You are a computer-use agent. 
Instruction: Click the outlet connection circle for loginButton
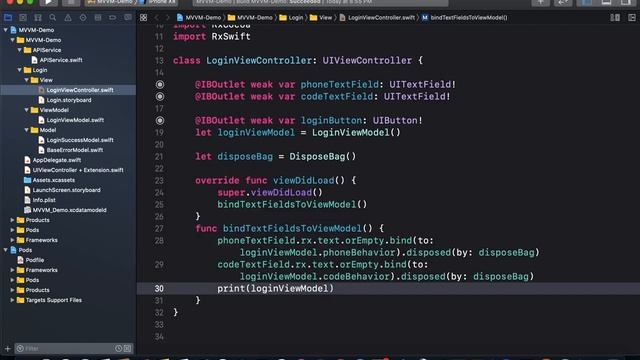pyautogui.click(x=160, y=120)
